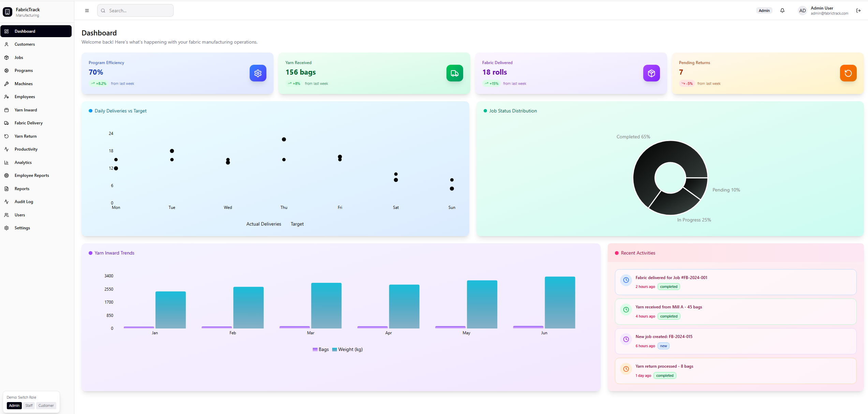Switch to the Dashboard menu item
The height and width of the screenshot is (414, 868).
(25, 31)
